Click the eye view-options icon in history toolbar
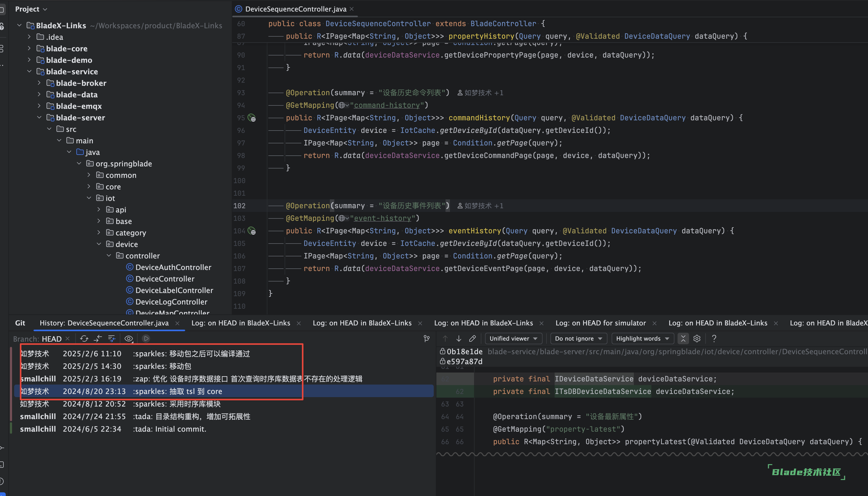Screen dimensions: 868x496 (128, 339)
